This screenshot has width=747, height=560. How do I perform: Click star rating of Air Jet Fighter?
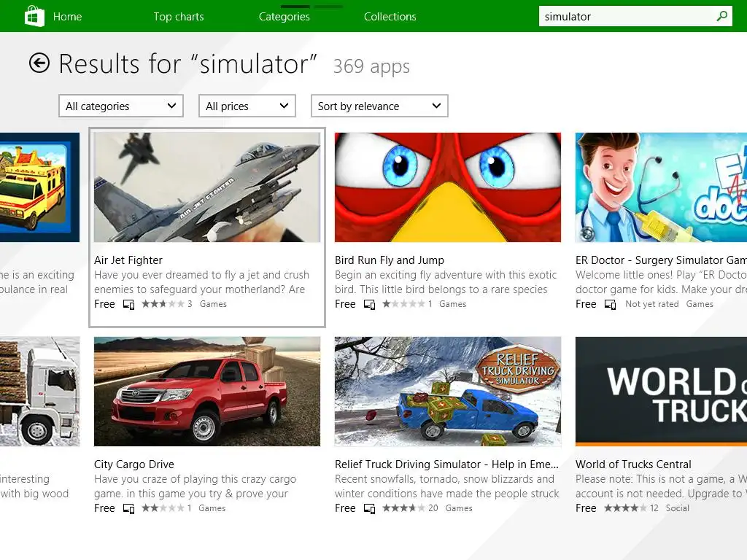[x=163, y=304]
